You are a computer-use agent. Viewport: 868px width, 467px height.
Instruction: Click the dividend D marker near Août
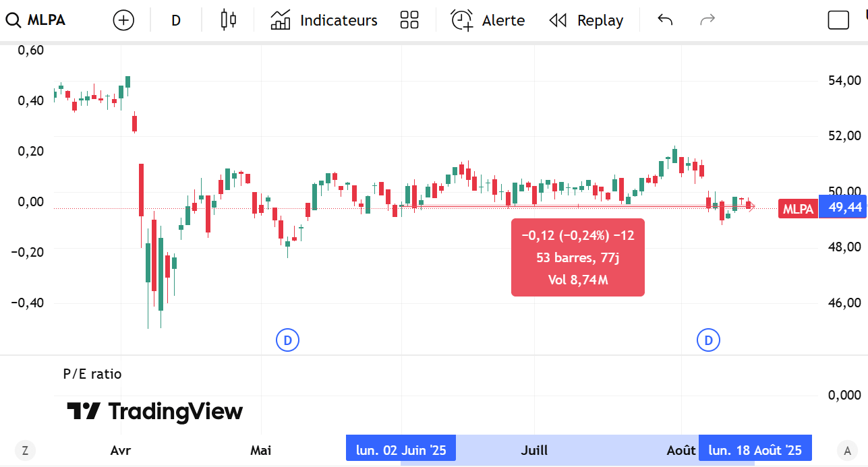[x=708, y=340]
